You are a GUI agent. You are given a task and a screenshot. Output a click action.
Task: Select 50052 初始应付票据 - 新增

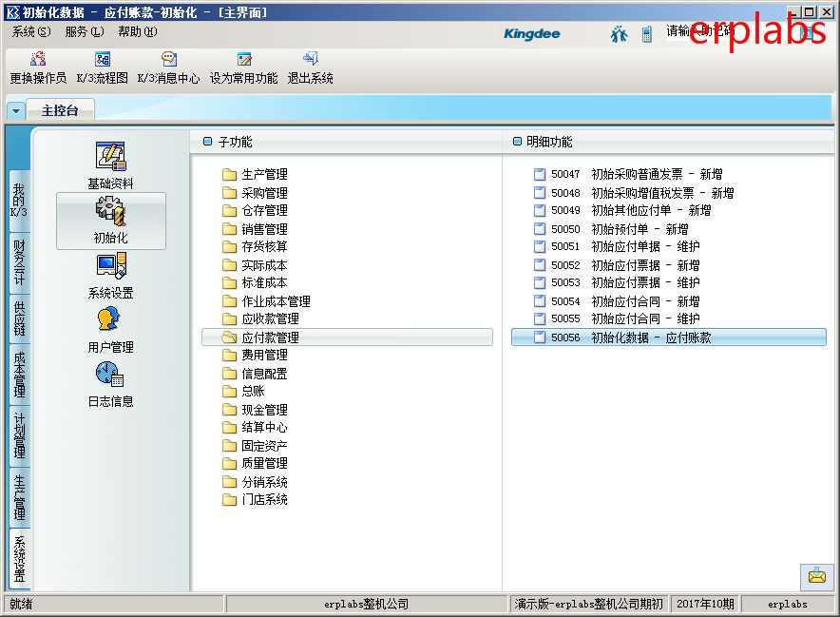(617, 265)
